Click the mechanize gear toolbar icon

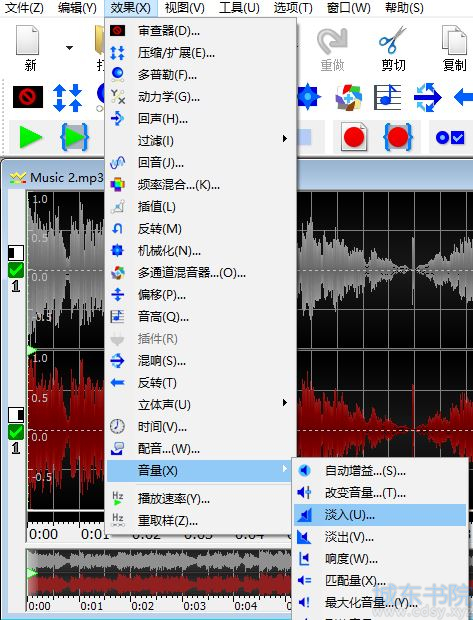click(x=308, y=97)
